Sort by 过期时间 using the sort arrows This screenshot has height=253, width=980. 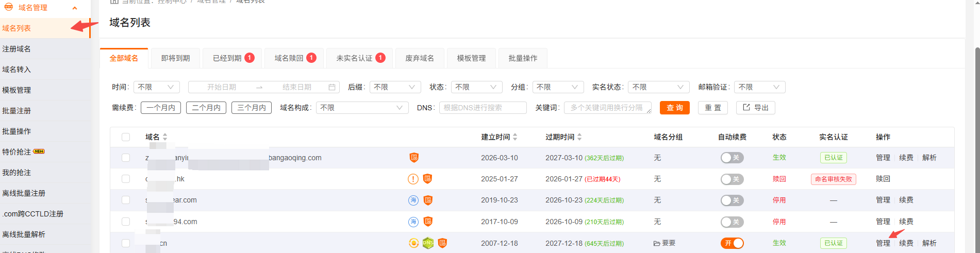click(579, 137)
